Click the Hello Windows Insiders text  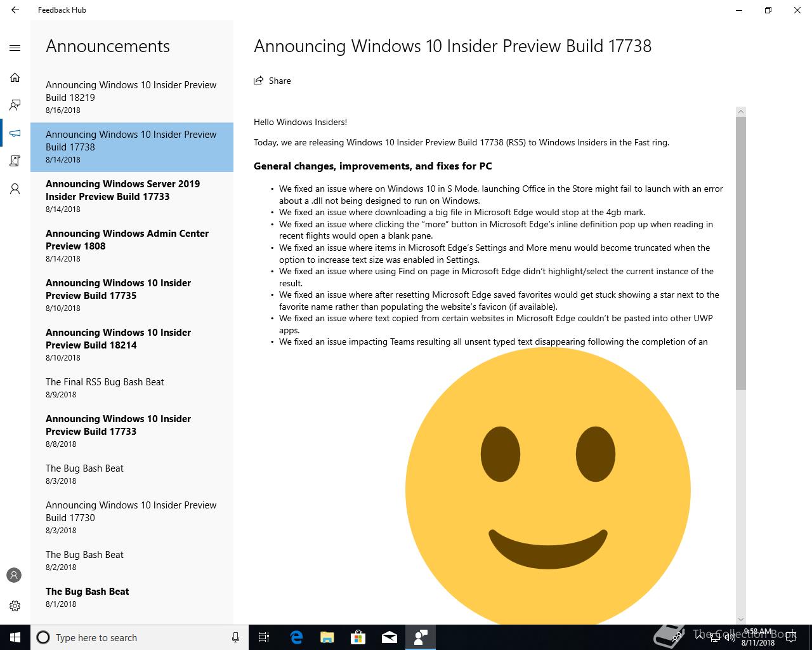tap(300, 122)
